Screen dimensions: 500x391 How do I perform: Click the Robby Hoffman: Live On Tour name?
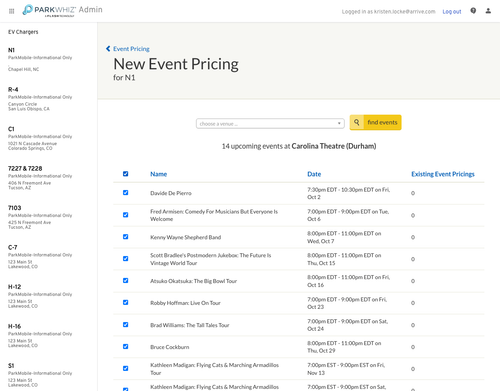(x=185, y=303)
